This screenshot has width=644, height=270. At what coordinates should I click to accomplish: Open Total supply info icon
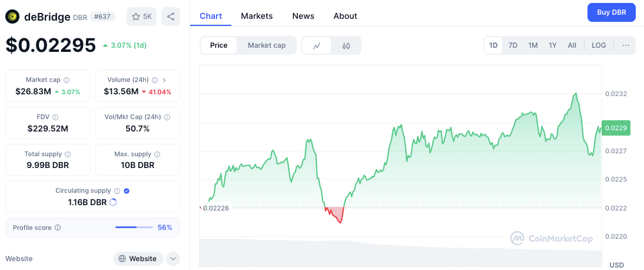click(68, 154)
